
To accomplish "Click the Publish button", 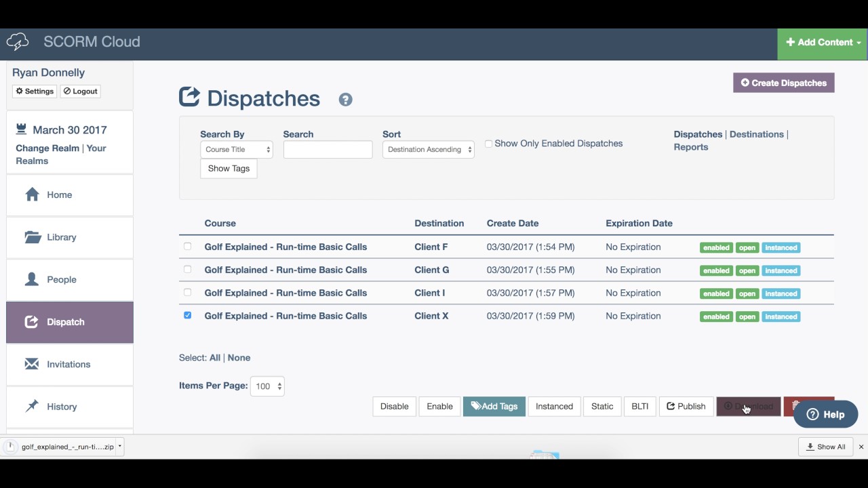I will 686,406.
